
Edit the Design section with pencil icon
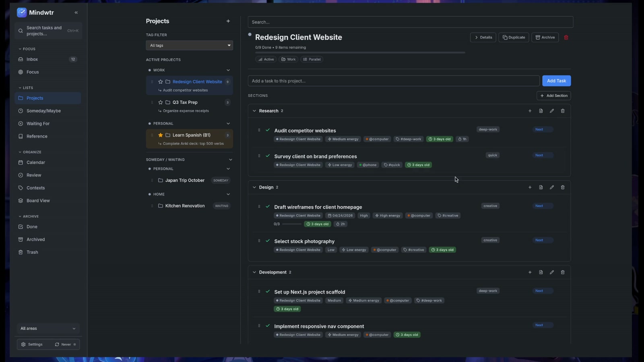pyautogui.click(x=552, y=187)
